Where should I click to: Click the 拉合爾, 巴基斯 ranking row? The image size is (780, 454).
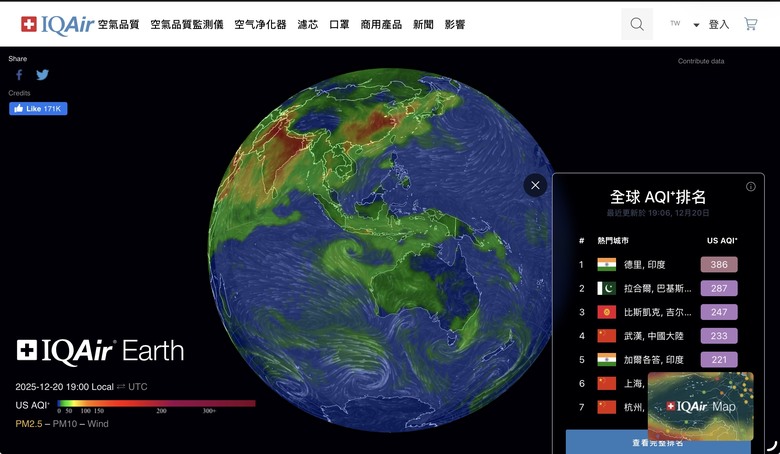pos(658,288)
